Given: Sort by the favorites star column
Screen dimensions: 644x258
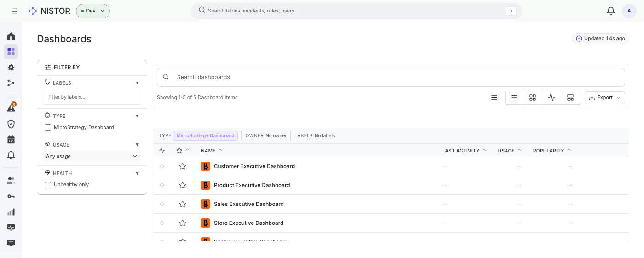Looking at the screenshot, I should coord(183,151).
